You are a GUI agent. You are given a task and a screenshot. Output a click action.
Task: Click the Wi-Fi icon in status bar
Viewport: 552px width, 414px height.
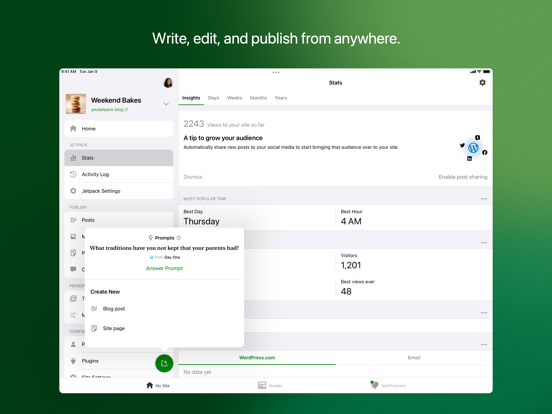479,71
